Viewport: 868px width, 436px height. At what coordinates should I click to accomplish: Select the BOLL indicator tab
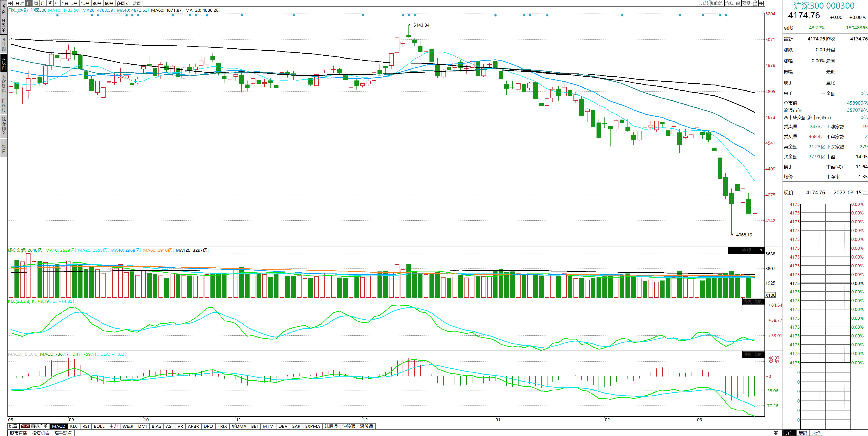click(x=99, y=426)
